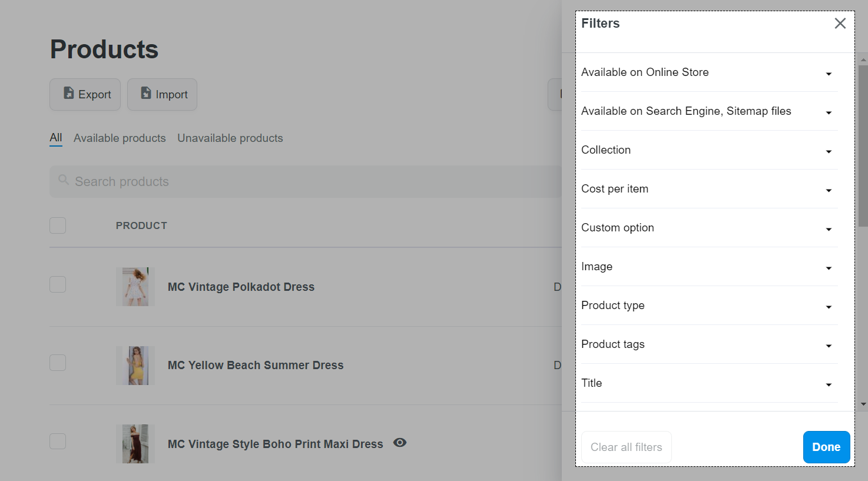Click the Boho Print Maxi Dress thumbnail

tap(135, 444)
